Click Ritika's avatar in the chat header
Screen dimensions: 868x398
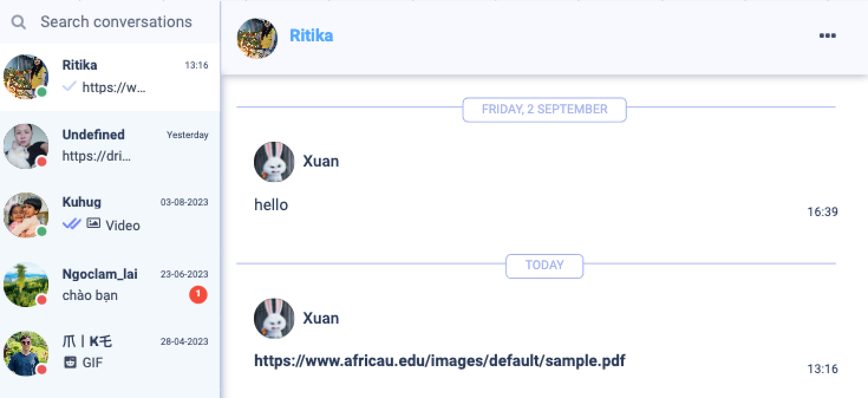[257, 38]
